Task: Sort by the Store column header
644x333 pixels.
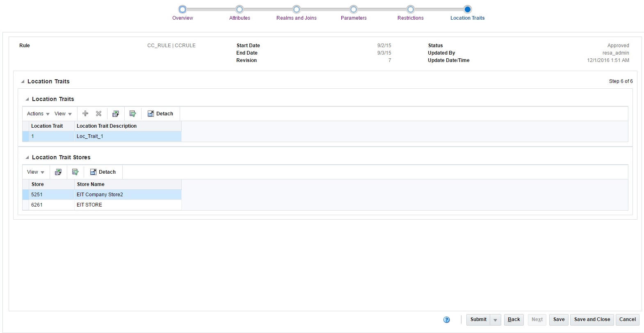Action: (52, 184)
